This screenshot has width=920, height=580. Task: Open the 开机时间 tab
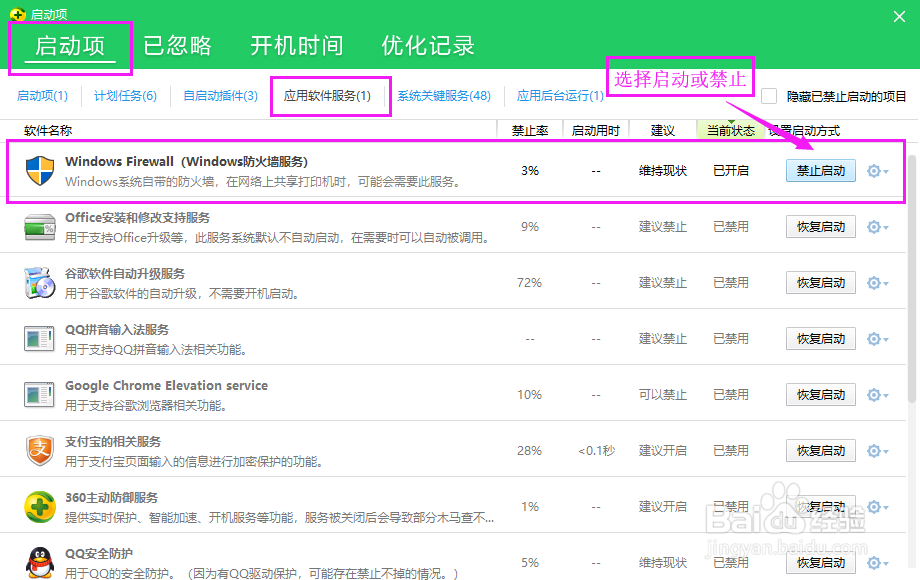tap(297, 46)
